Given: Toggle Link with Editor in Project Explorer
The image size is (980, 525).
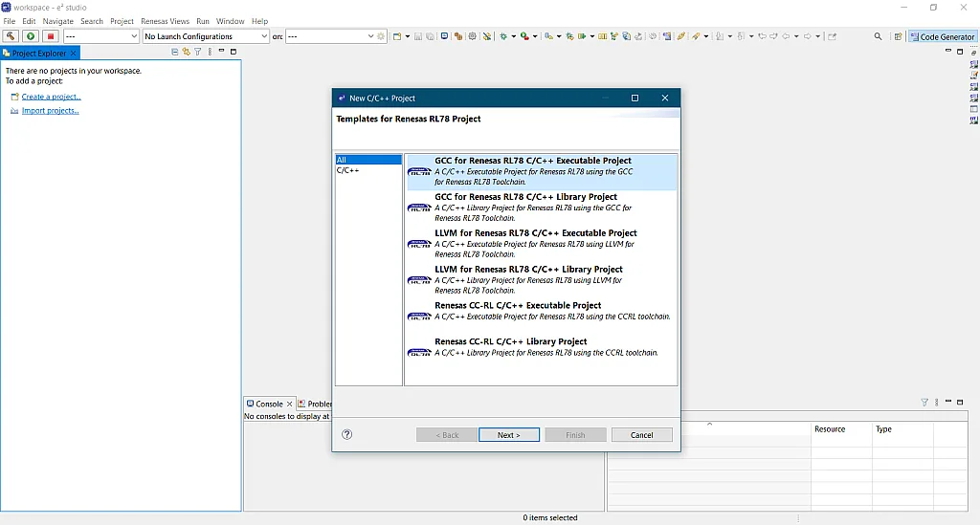Looking at the screenshot, I should (x=186, y=53).
